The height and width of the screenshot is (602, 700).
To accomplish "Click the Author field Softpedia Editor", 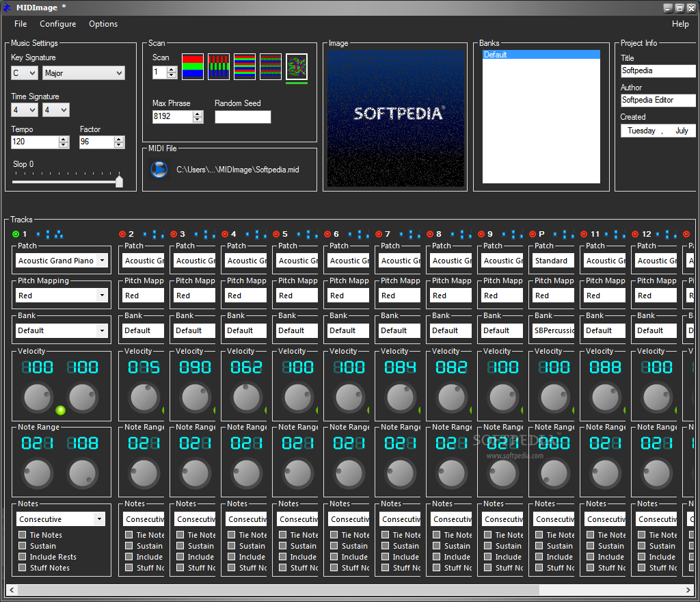I will pos(658,100).
